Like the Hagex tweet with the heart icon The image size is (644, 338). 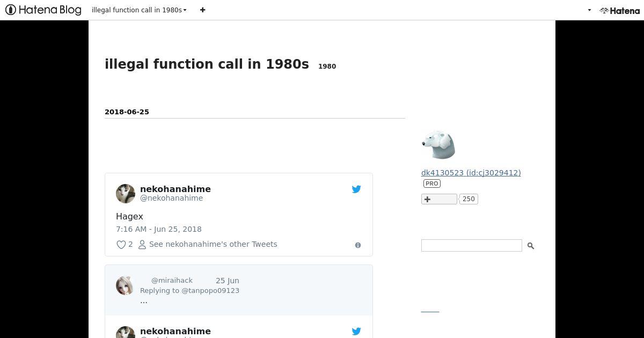[121, 245]
